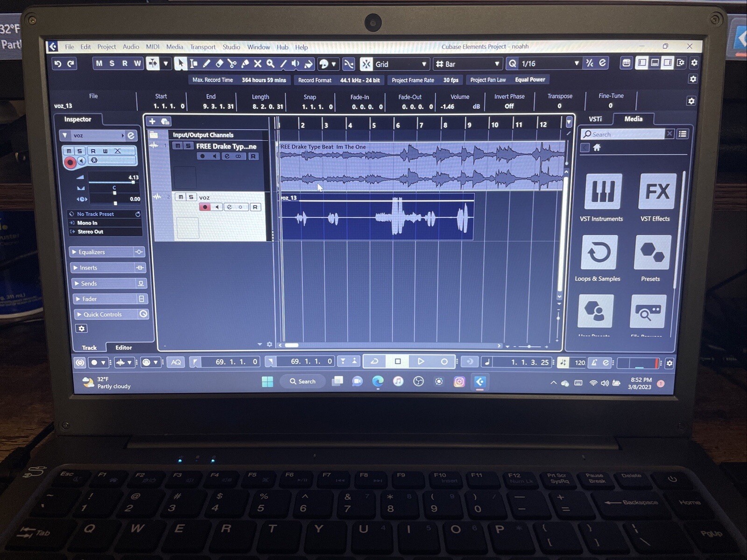Click the Undo arrow in toolbar
This screenshot has width=747, height=560.
pos(57,63)
